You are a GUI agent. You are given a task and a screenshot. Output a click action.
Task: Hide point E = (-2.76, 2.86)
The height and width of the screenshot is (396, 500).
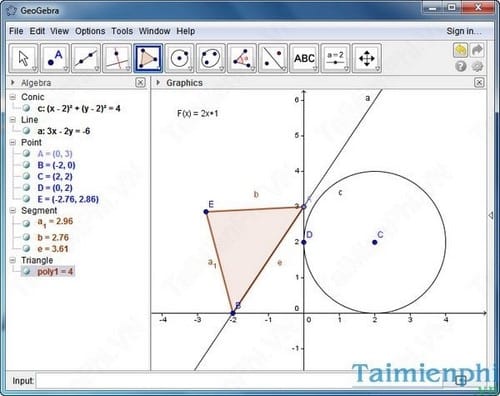[x=26, y=199]
